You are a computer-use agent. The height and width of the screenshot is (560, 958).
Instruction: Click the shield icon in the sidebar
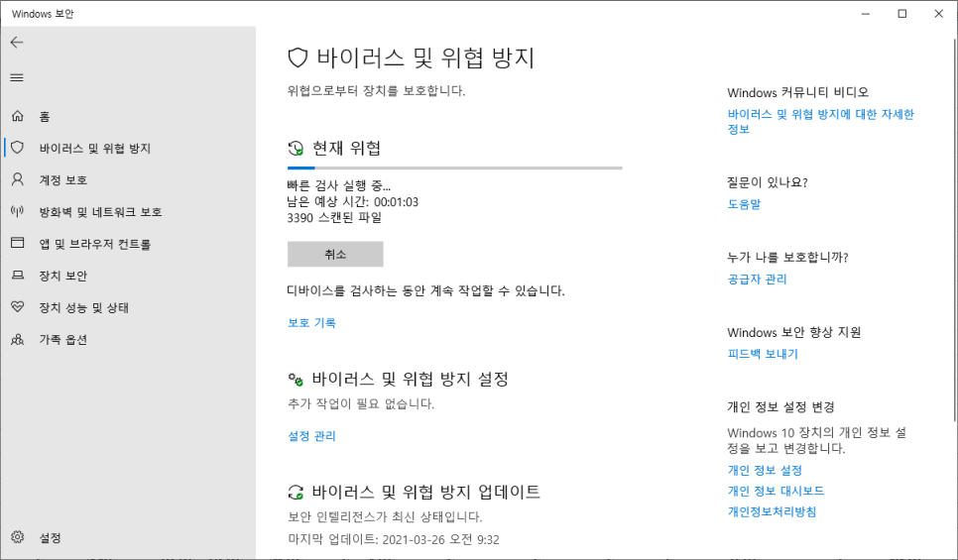click(18, 147)
